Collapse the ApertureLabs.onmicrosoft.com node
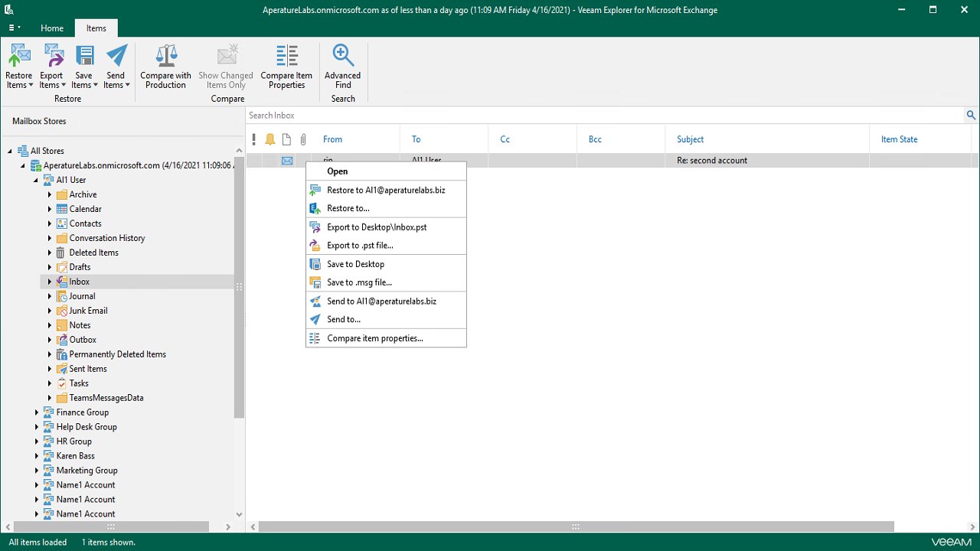Image resolution: width=980 pixels, height=551 pixels. tap(23, 166)
